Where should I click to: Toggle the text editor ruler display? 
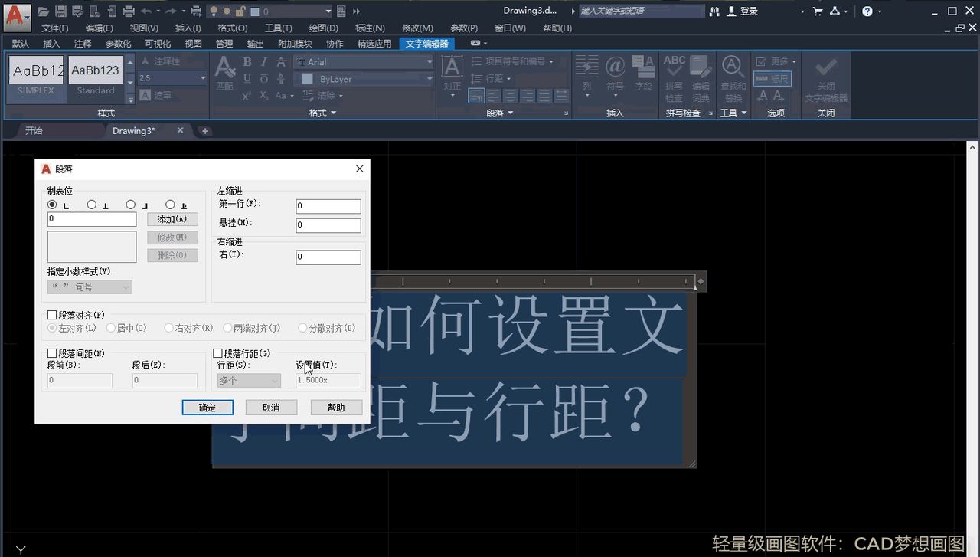(x=773, y=78)
